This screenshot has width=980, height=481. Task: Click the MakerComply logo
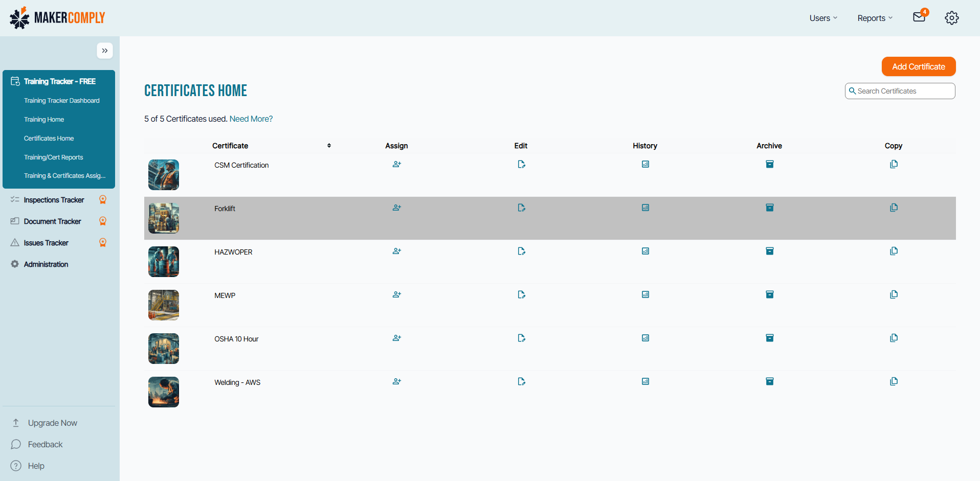point(57,18)
